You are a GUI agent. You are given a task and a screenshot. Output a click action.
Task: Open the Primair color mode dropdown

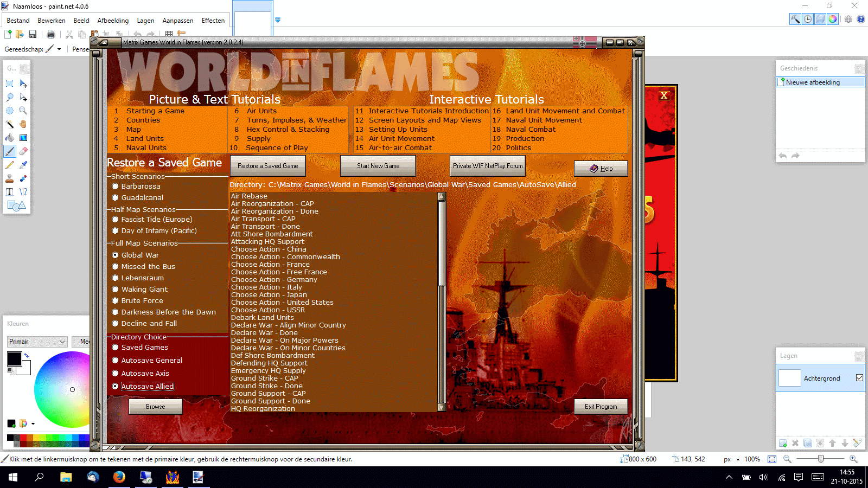(x=37, y=342)
